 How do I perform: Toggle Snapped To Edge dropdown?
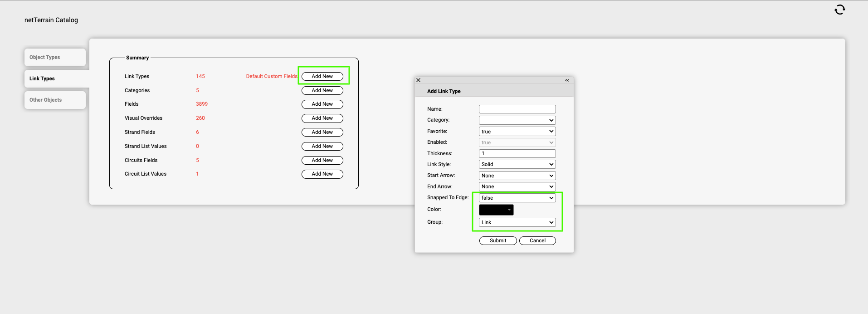pos(517,198)
